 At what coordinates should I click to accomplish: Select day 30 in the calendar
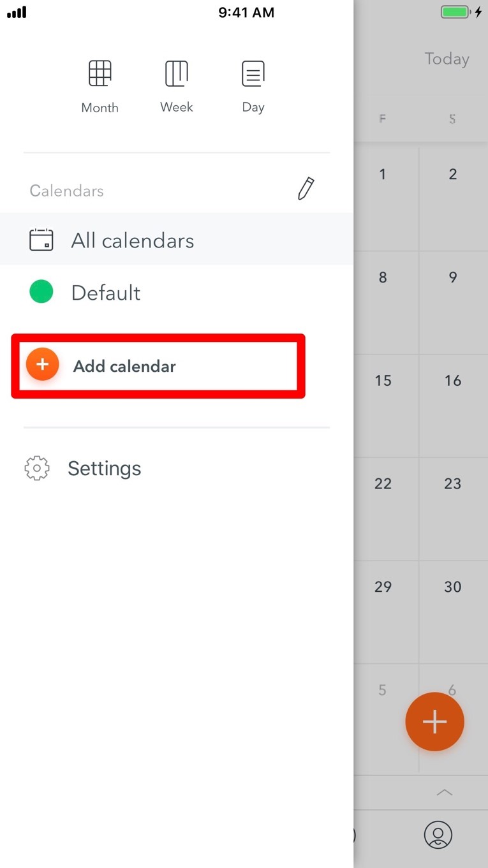tap(453, 587)
